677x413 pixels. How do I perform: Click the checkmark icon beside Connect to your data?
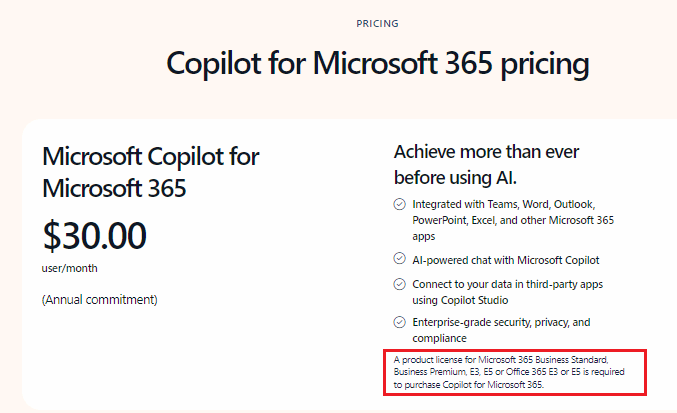[399, 284]
